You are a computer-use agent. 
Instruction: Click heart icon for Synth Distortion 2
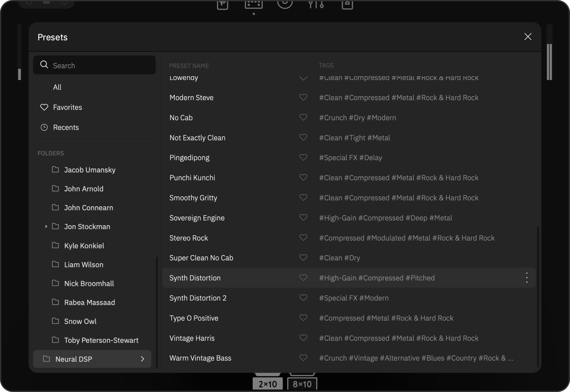click(303, 298)
